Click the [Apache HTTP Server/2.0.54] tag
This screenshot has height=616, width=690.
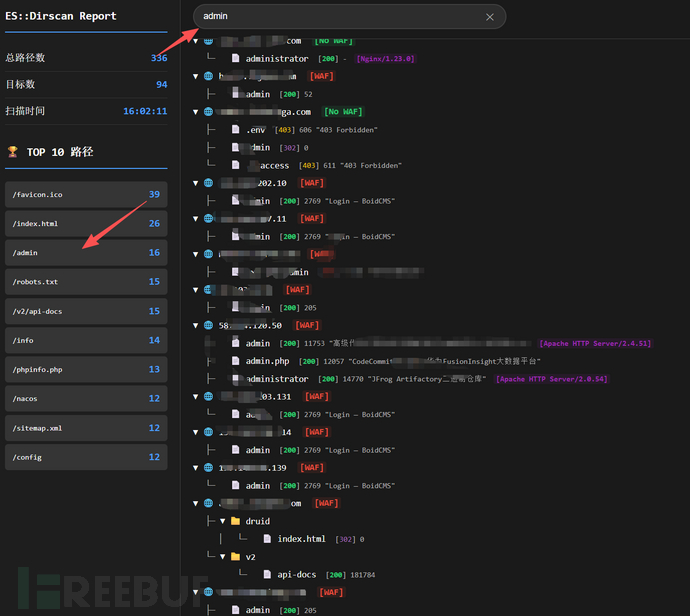point(552,379)
